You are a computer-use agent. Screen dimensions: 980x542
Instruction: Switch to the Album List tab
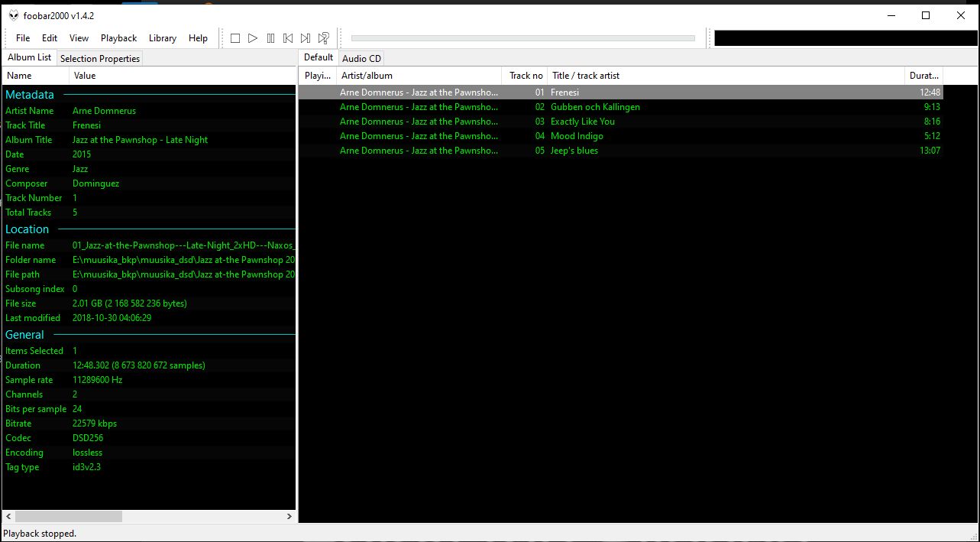29,57
